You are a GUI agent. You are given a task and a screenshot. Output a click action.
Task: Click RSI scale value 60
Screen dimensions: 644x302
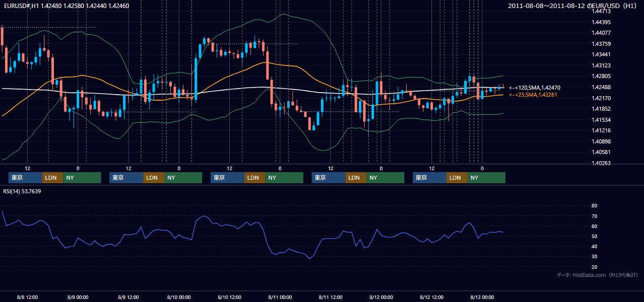pyautogui.click(x=594, y=226)
